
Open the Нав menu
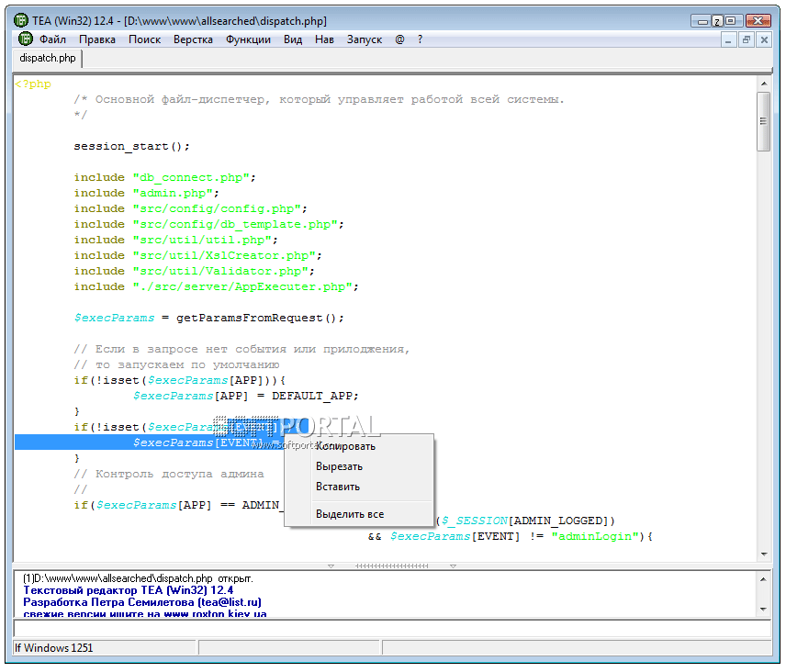(x=324, y=39)
